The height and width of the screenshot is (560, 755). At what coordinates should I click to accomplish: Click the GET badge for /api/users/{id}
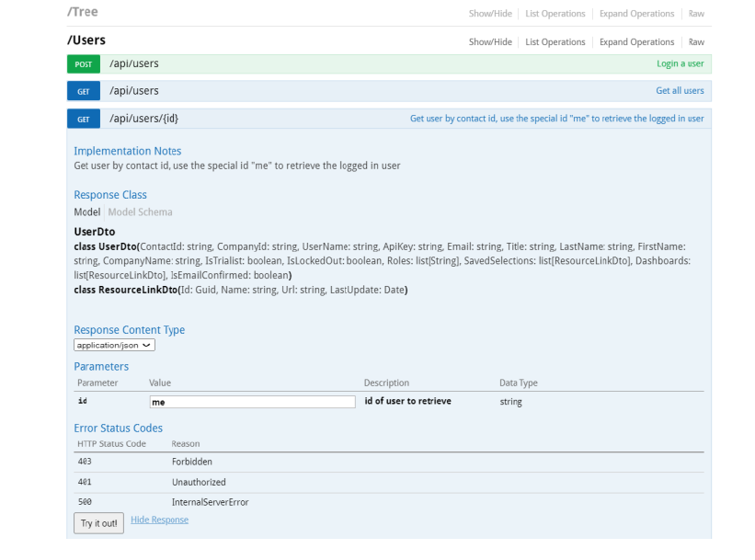[x=82, y=119]
